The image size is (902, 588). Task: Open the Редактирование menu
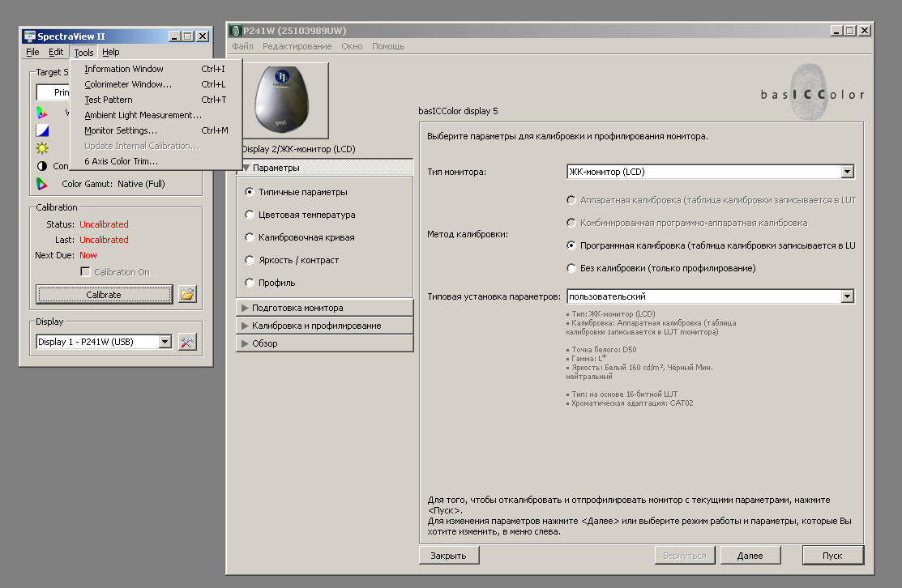297,46
